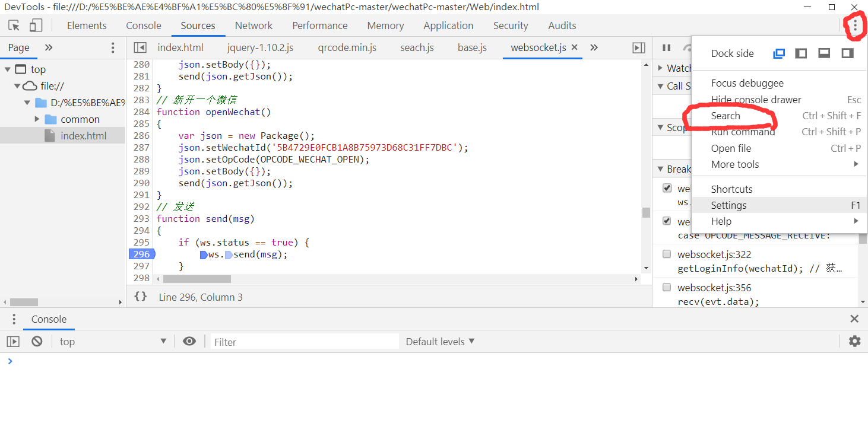868x433 pixels.
Task: Expand the Help submenu
Action: (780, 221)
